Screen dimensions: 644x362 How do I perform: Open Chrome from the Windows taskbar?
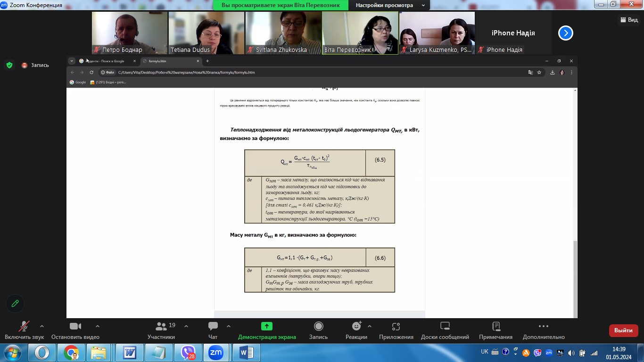click(71, 353)
